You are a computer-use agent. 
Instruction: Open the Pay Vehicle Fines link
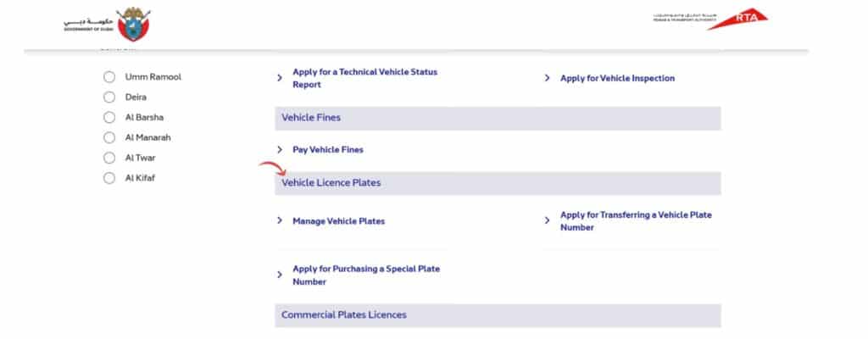(x=328, y=150)
